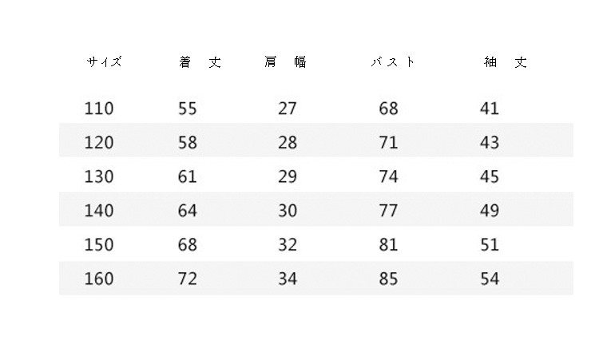Click the 袖丈 column header
Viewport: 599px width, 364px height.
click(506, 62)
